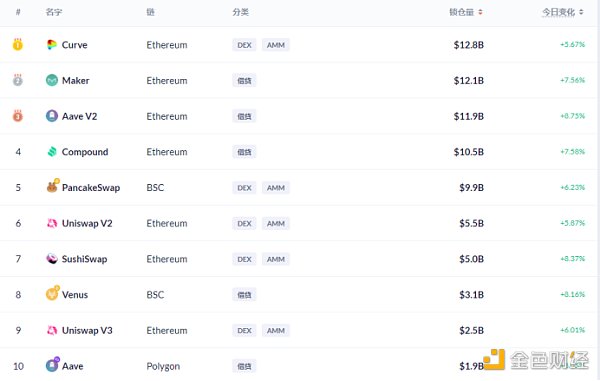This screenshot has width=600, height=381.
Task: Click the PancakeSwap bunny icon
Action: [x=52, y=186]
